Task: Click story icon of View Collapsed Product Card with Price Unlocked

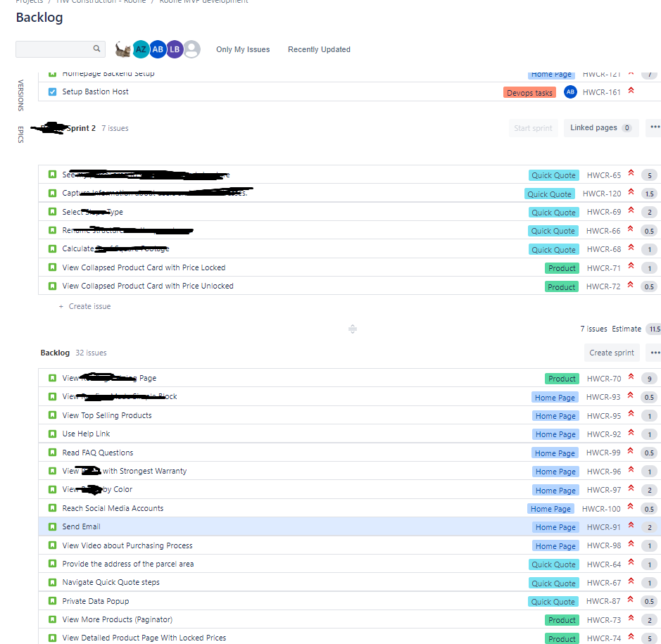Action: [x=52, y=286]
